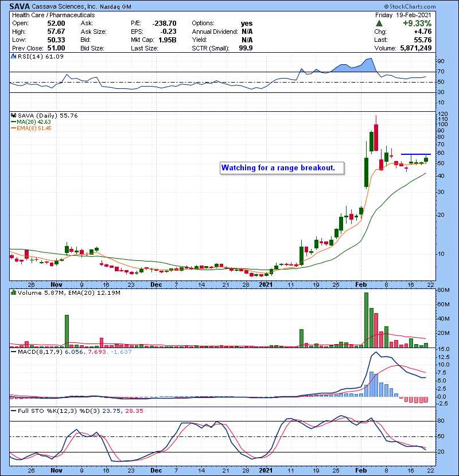
Task: Click the SAVA ticker symbol in the title
Action: 20,6
